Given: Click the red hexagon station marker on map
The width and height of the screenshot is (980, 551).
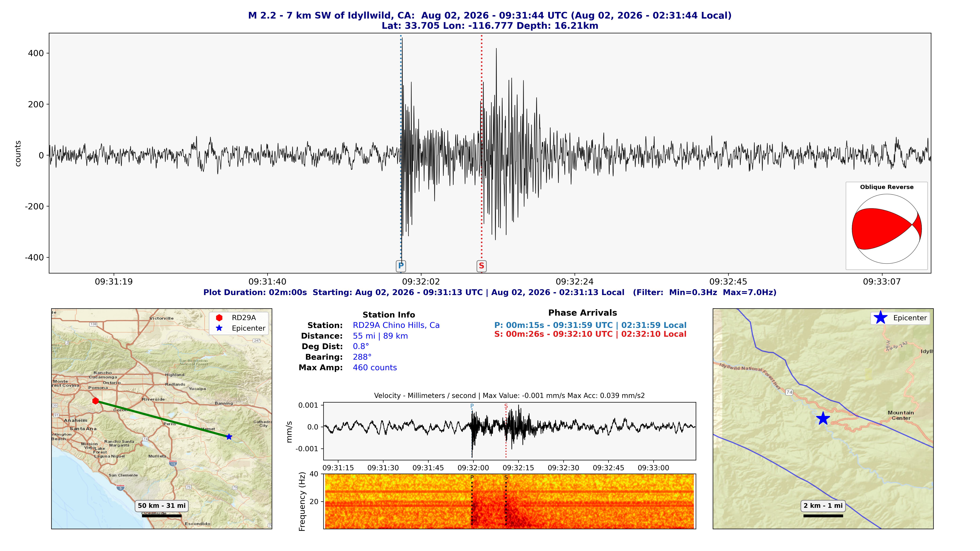Looking at the screenshot, I should [x=95, y=401].
